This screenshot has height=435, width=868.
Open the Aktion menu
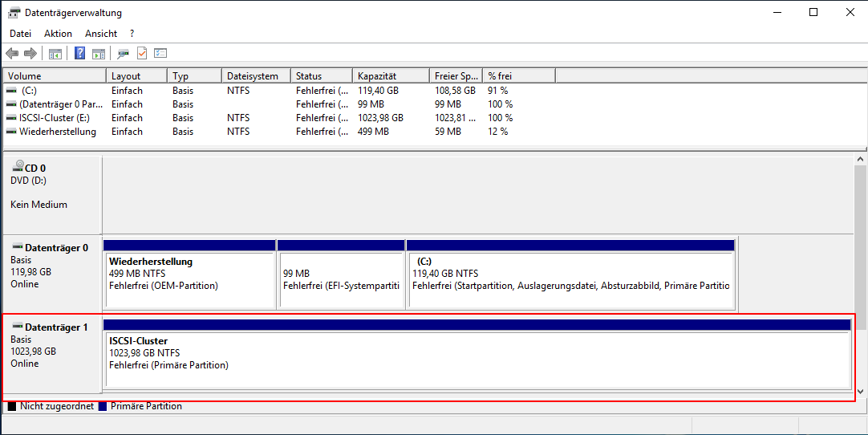[x=58, y=33]
